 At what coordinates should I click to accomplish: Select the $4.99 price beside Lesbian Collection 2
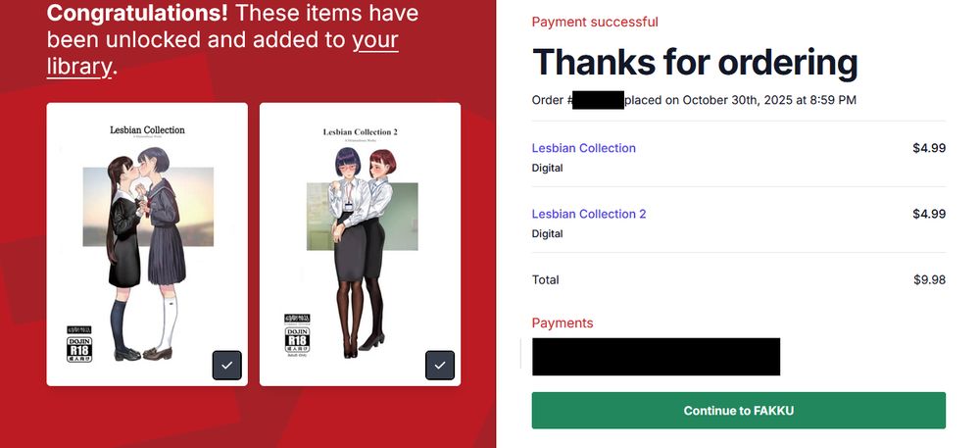[929, 214]
